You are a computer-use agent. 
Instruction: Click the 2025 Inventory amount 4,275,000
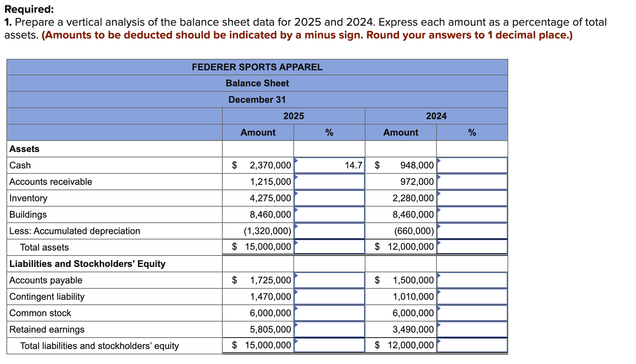pos(270,198)
